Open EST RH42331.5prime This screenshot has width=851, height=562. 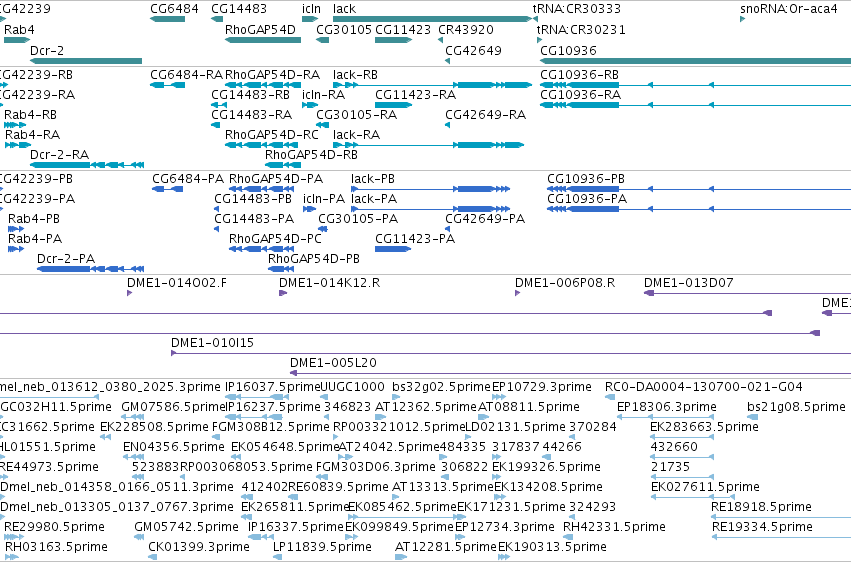point(568,538)
